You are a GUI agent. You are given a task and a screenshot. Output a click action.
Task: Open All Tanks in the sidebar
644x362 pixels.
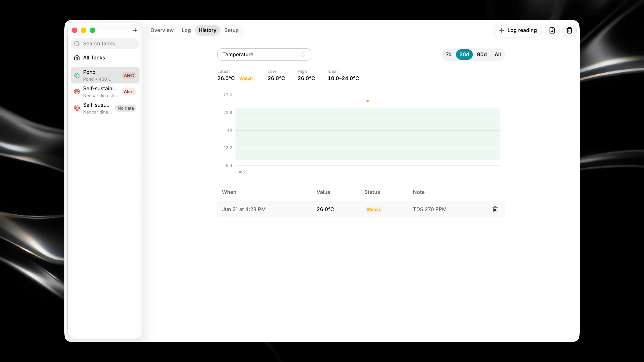(105, 58)
